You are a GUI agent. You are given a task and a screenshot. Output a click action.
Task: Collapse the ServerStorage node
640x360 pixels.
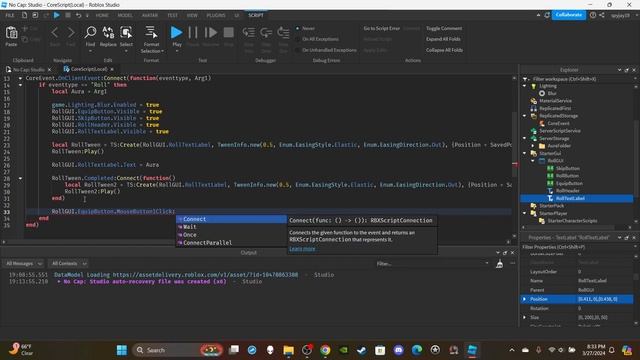[524, 138]
